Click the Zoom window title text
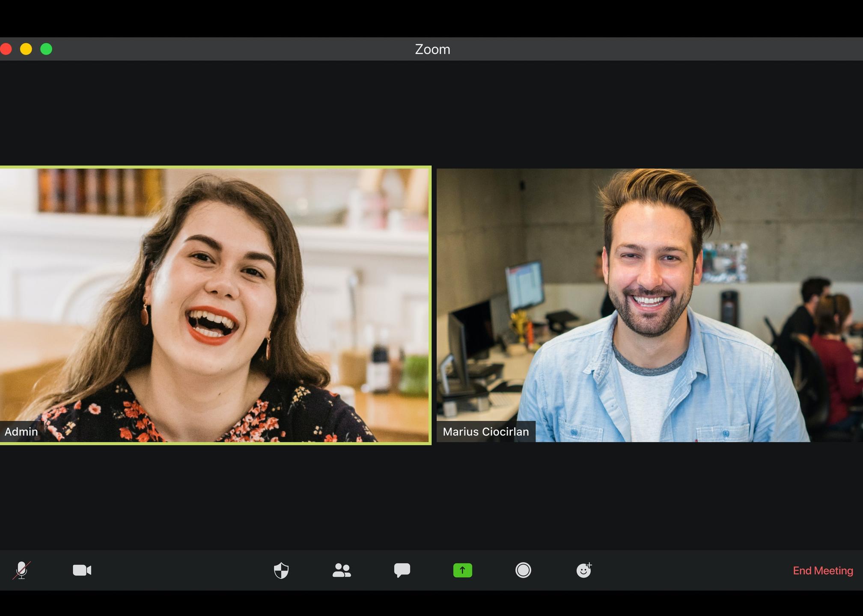The height and width of the screenshot is (616, 863). (432, 49)
